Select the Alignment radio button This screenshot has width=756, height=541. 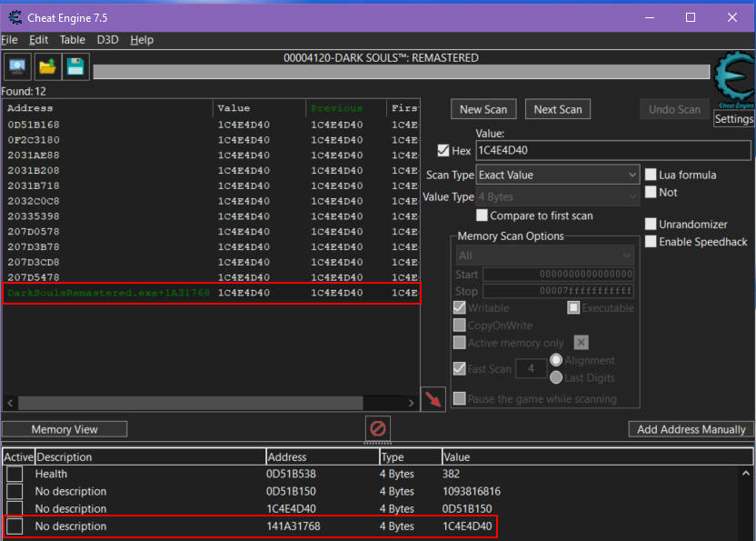tap(556, 360)
